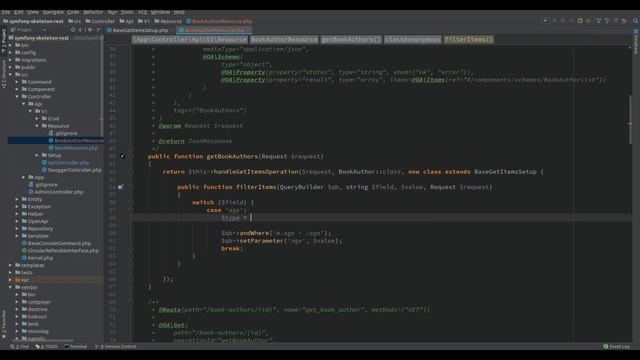The height and width of the screenshot is (360, 640).
Task: Open the Project tool window side tab
Action: 4,40
